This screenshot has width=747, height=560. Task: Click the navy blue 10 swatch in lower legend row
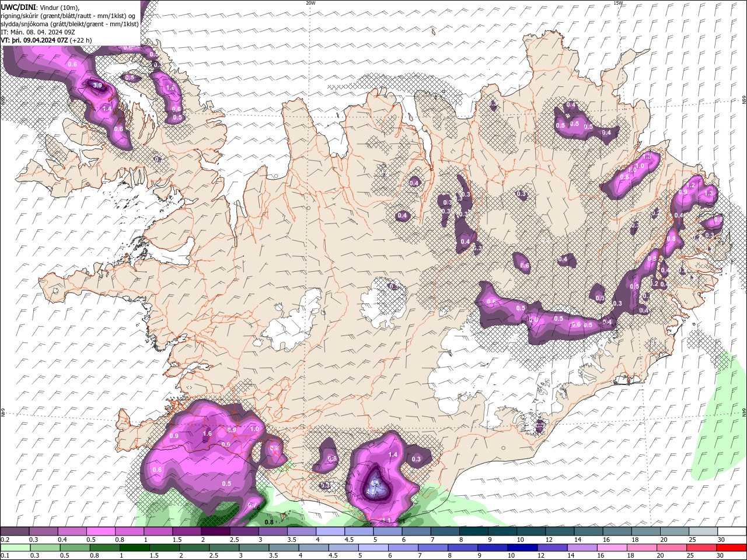click(523, 548)
